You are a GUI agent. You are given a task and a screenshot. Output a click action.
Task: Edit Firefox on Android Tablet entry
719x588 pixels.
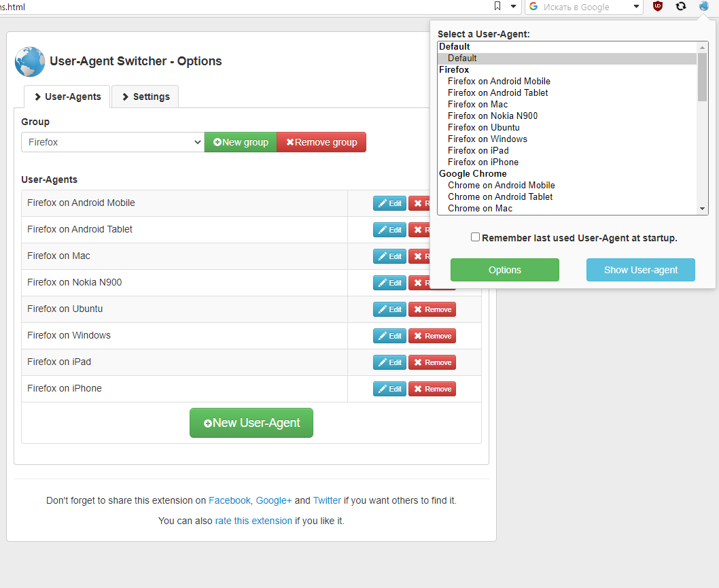(x=390, y=230)
